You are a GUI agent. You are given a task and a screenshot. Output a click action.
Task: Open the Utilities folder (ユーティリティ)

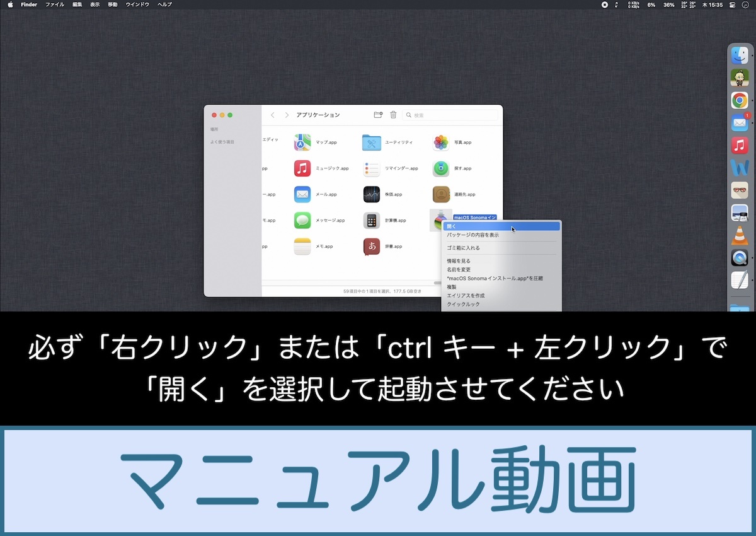372,143
